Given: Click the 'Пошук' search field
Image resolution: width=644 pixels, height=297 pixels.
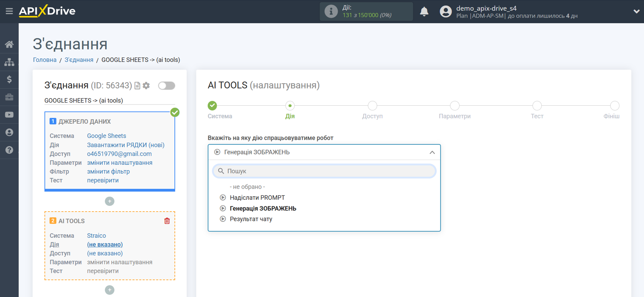Looking at the screenshot, I should tap(324, 171).
